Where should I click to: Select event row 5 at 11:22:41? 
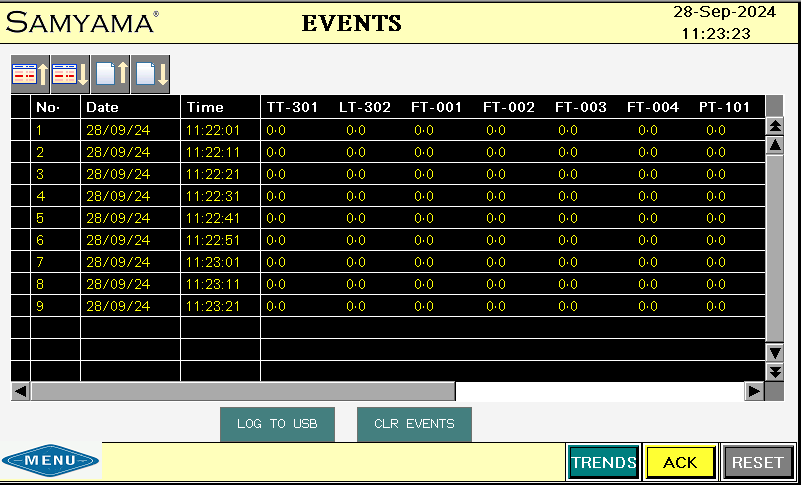[213, 218]
